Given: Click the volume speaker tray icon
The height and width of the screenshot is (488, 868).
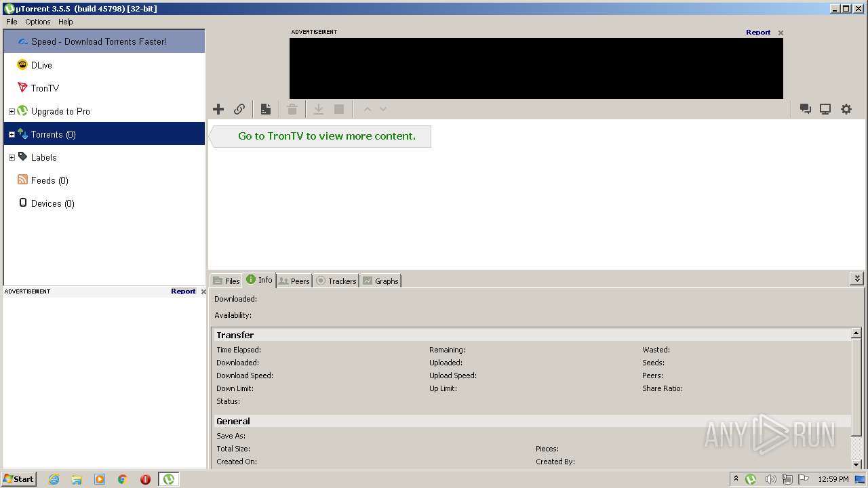Looking at the screenshot, I should pos(770,479).
